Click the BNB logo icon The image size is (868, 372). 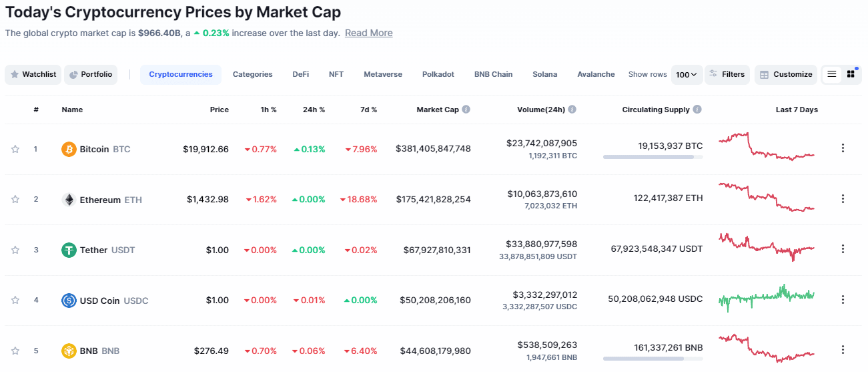[x=69, y=351]
